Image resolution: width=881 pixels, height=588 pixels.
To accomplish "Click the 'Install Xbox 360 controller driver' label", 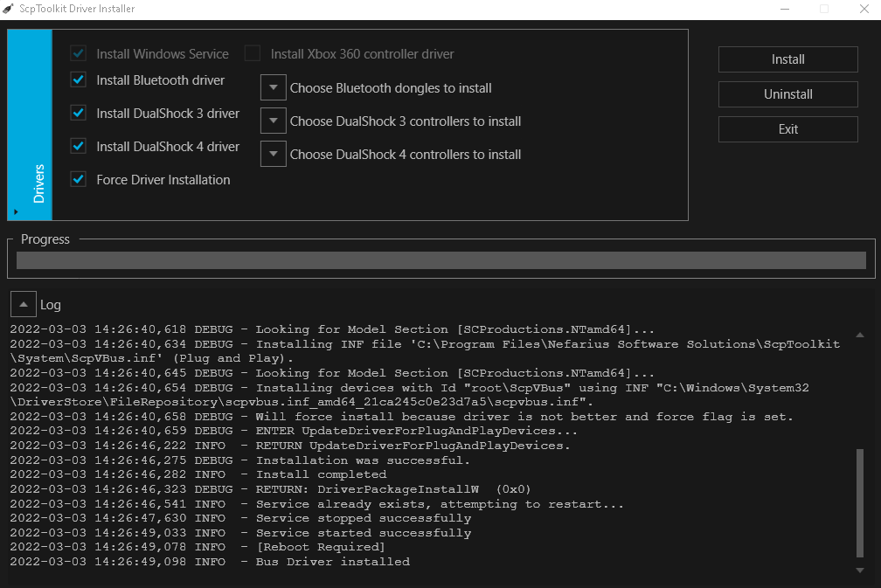I will [x=362, y=54].
